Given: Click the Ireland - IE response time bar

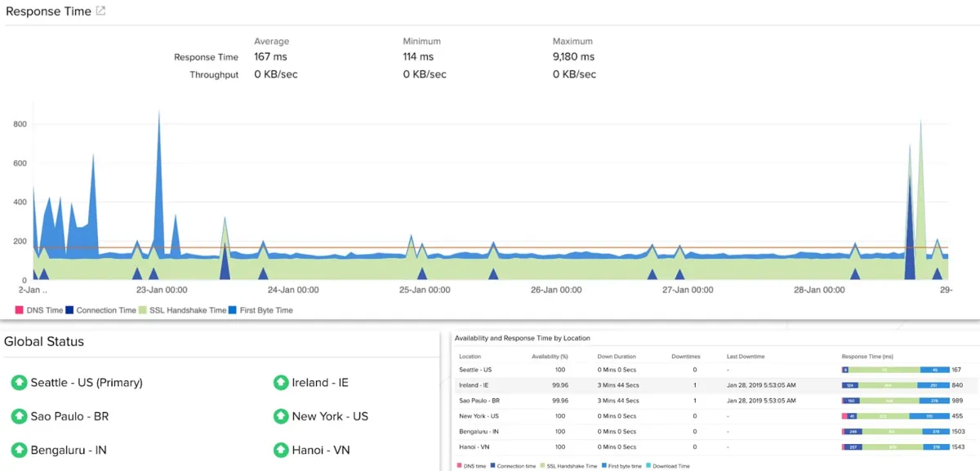Looking at the screenshot, I should [x=895, y=385].
